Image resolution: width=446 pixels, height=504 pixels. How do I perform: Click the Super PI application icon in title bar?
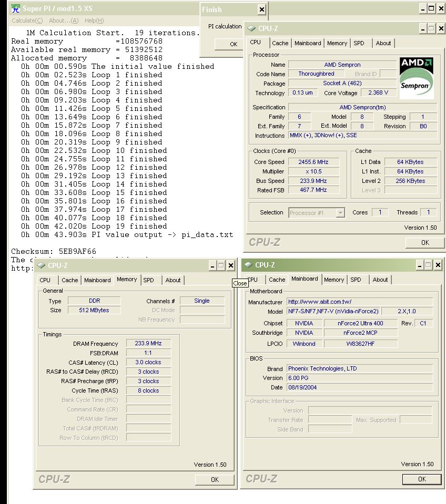pos(15,8)
